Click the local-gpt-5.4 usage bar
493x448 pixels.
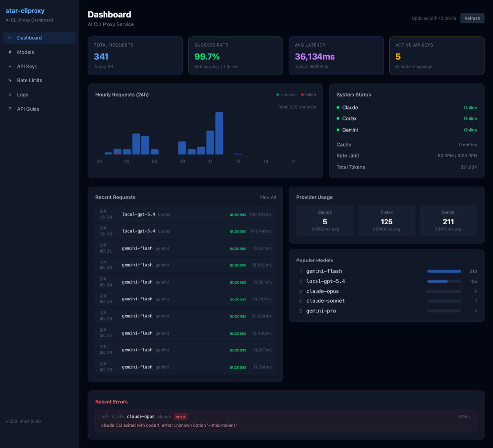pos(444,281)
